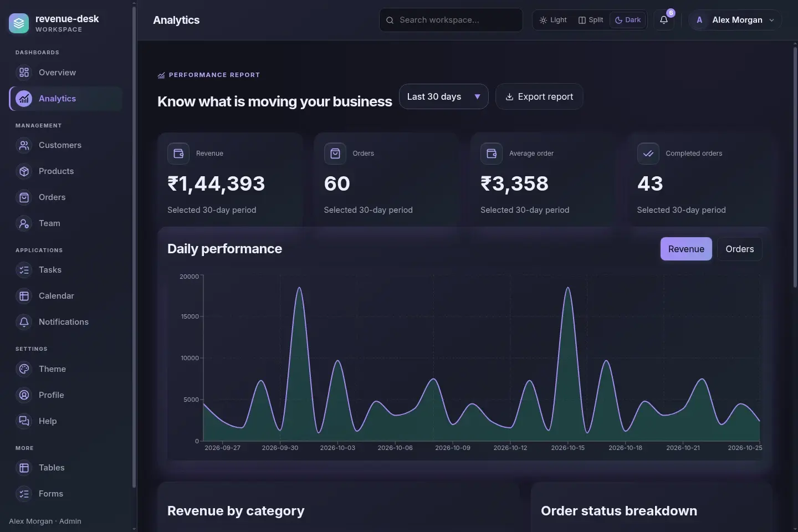Image resolution: width=798 pixels, height=532 pixels.
Task: Switch to Dark theme mode
Action: click(628, 20)
